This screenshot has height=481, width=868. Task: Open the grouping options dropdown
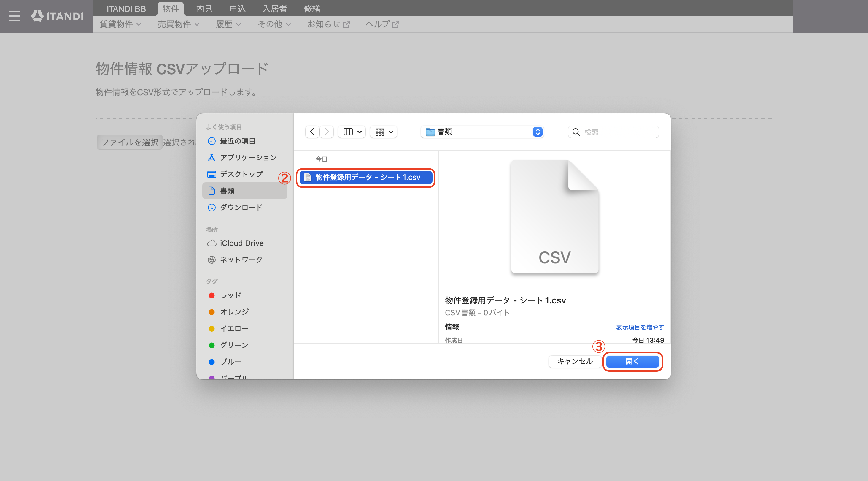point(384,132)
